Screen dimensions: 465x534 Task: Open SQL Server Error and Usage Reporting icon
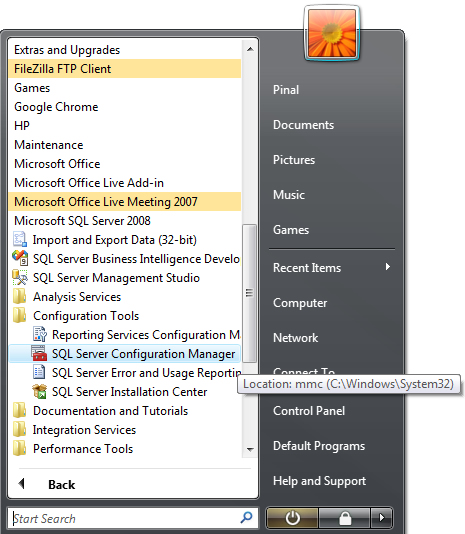point(39,372)
